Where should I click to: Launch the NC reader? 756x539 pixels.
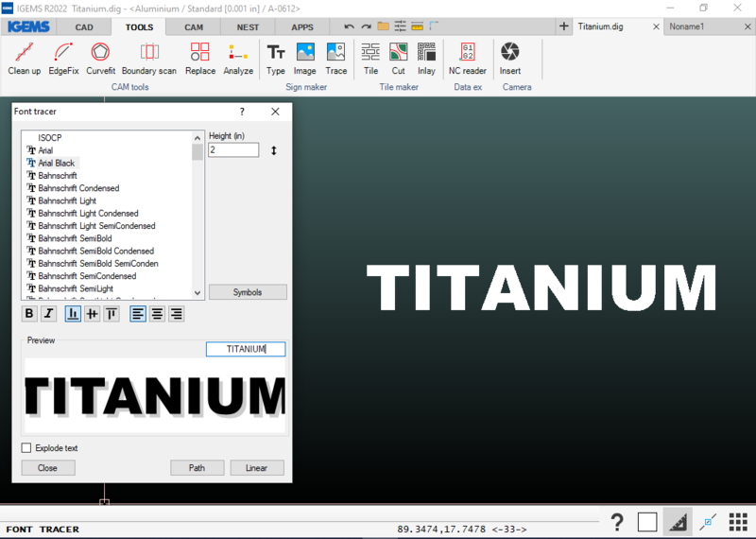click(468, 59)
